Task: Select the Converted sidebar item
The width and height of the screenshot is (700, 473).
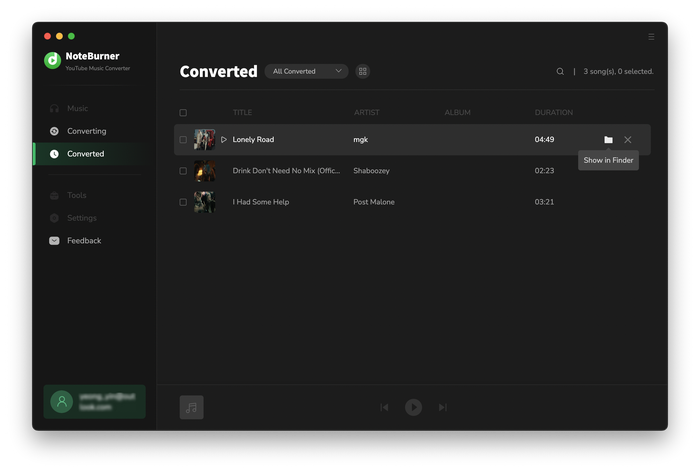Action: click(92, 154)
